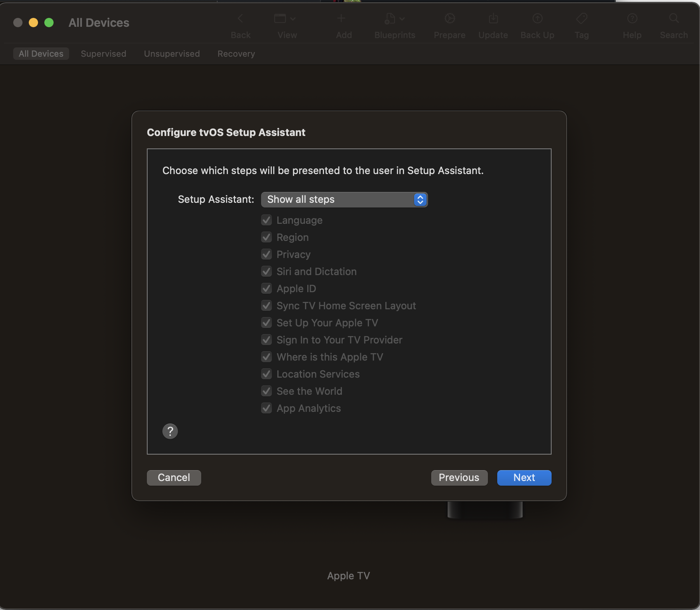Click the Cancel button
The image size is (700, 610).
pyautogui.click(x=174, y=478)
